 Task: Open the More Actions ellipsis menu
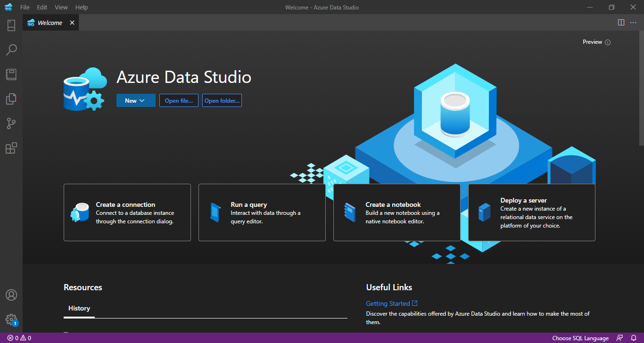click(x=633, y=23)
